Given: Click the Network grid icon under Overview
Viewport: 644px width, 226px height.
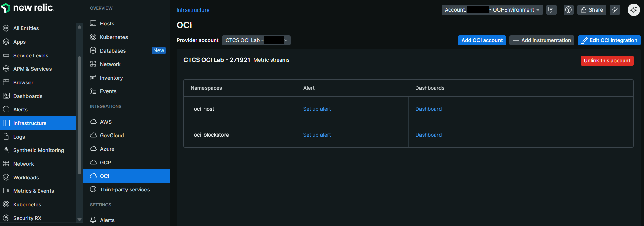Looking at the screenshot, I should 93,64.
